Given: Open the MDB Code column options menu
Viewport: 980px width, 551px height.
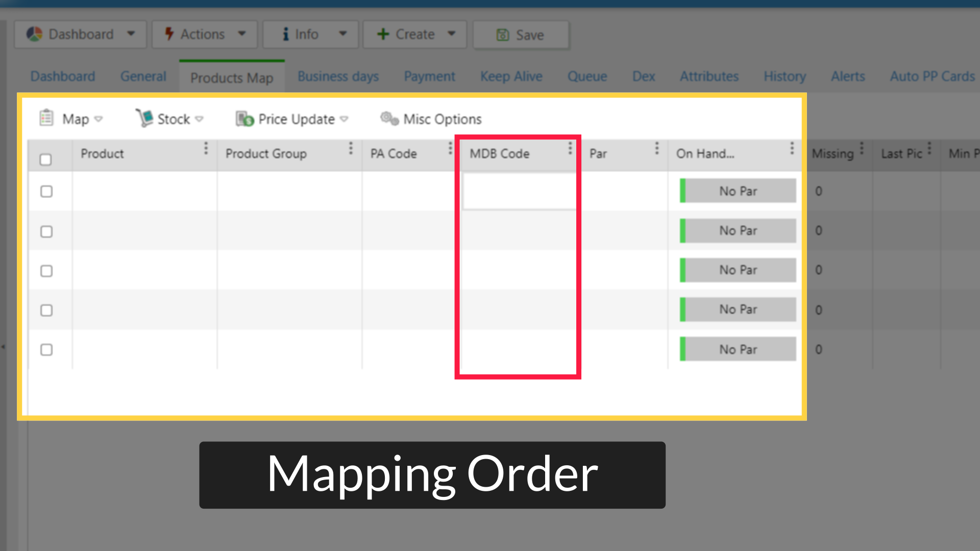Looking at the screenshot, I should [570, 149].
